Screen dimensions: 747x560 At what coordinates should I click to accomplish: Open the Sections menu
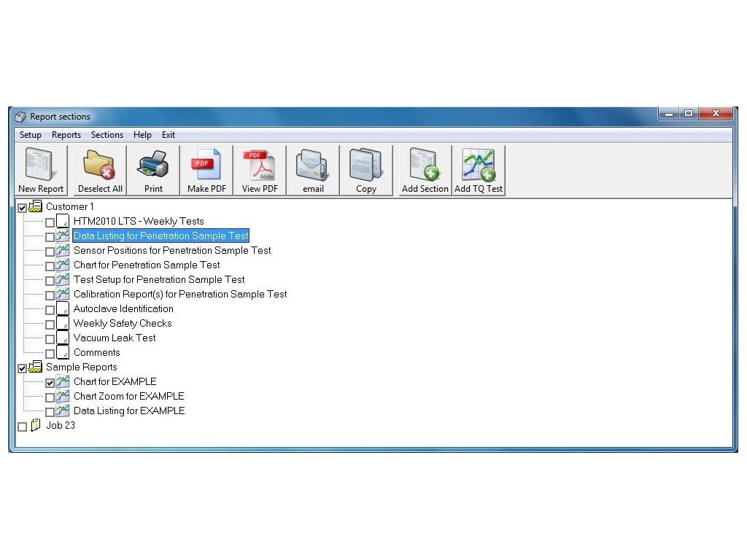coord(107,135)
